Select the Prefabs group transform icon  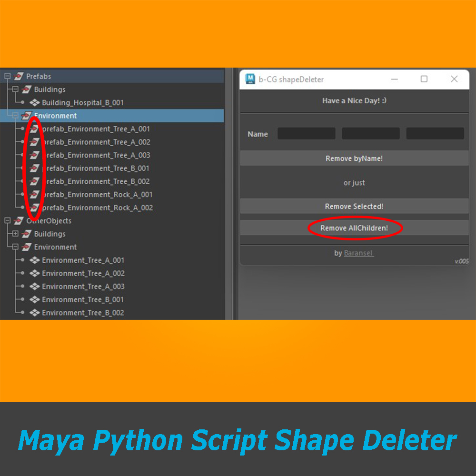19,76
